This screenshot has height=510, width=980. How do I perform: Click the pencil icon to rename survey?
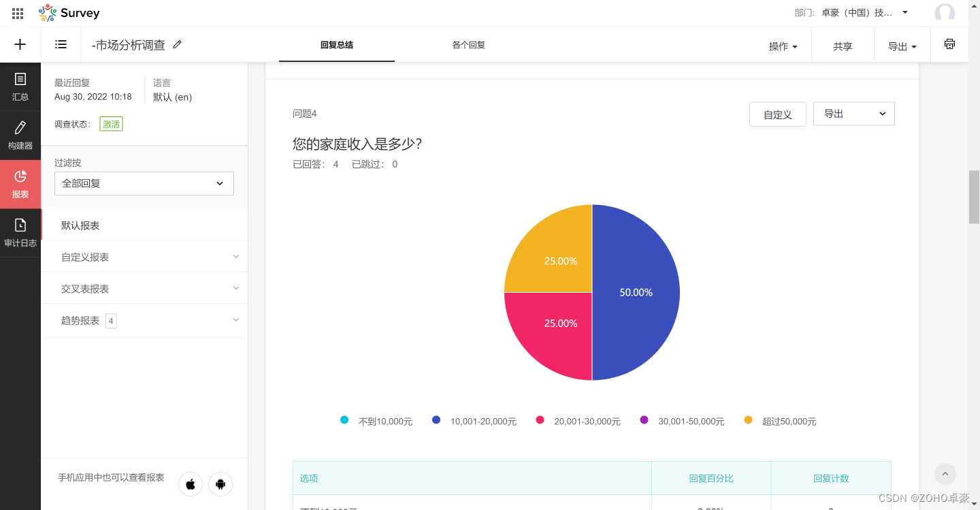[178, 44]
